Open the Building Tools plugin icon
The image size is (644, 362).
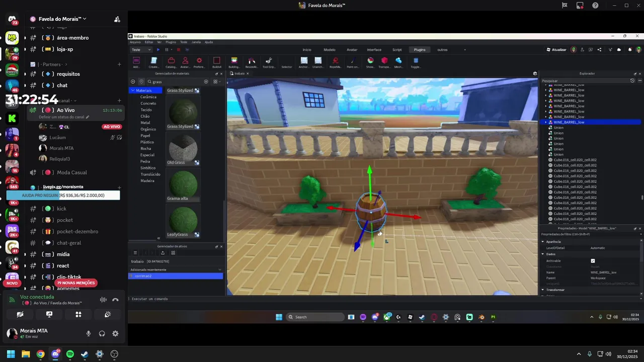click(x=234, y=61)
